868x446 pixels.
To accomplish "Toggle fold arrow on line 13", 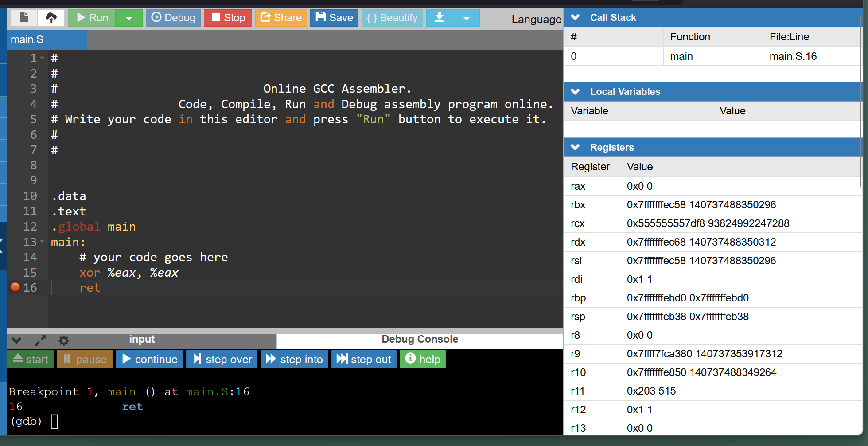I will pyautogui.click(x=43, y=242).
